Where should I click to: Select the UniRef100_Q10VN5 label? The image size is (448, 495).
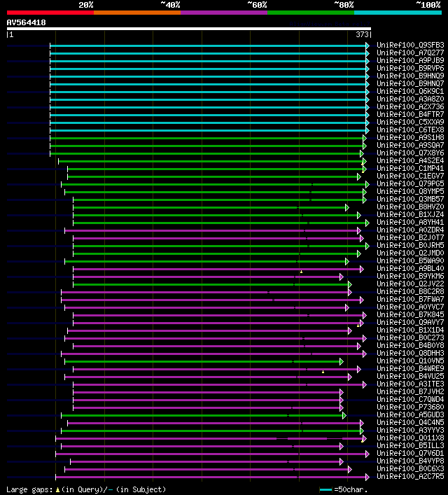410,361
